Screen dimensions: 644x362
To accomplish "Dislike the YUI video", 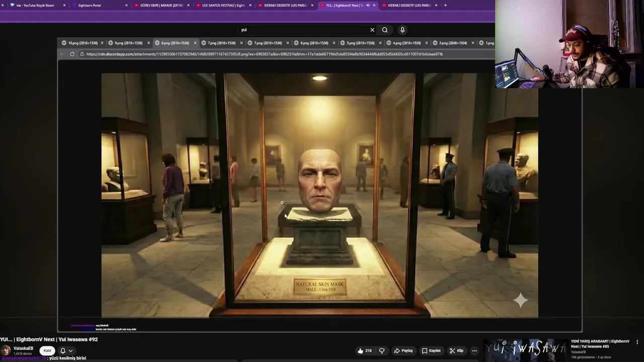I will point(382,350).
